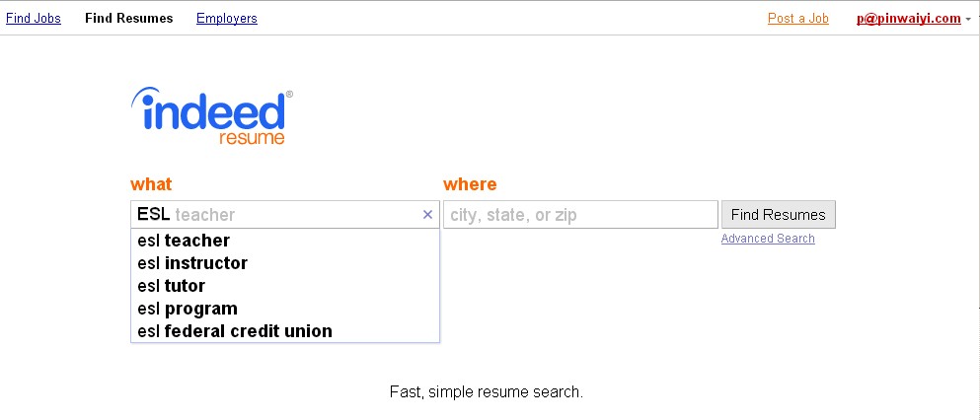Select the "esl program" suggestion

[x=188, y=309]
